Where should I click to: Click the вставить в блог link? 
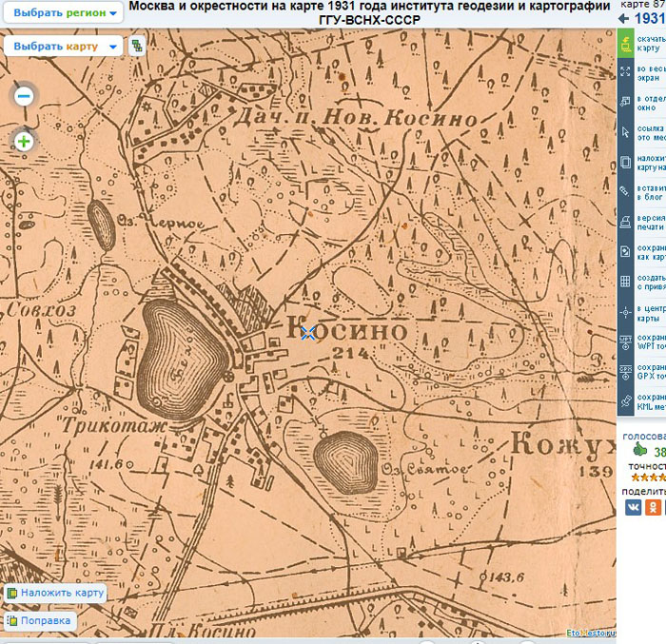(651, 192)
